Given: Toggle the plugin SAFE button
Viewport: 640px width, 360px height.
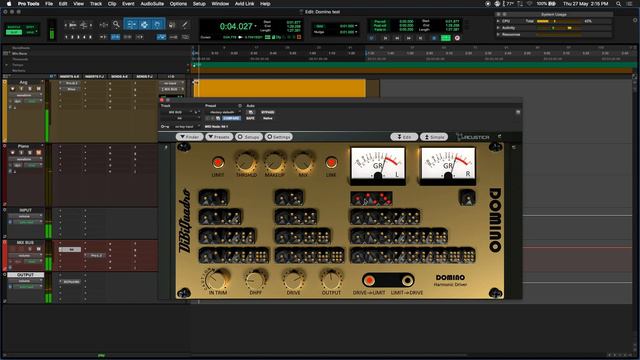Looking at the screenshot, I should point(250,118).
